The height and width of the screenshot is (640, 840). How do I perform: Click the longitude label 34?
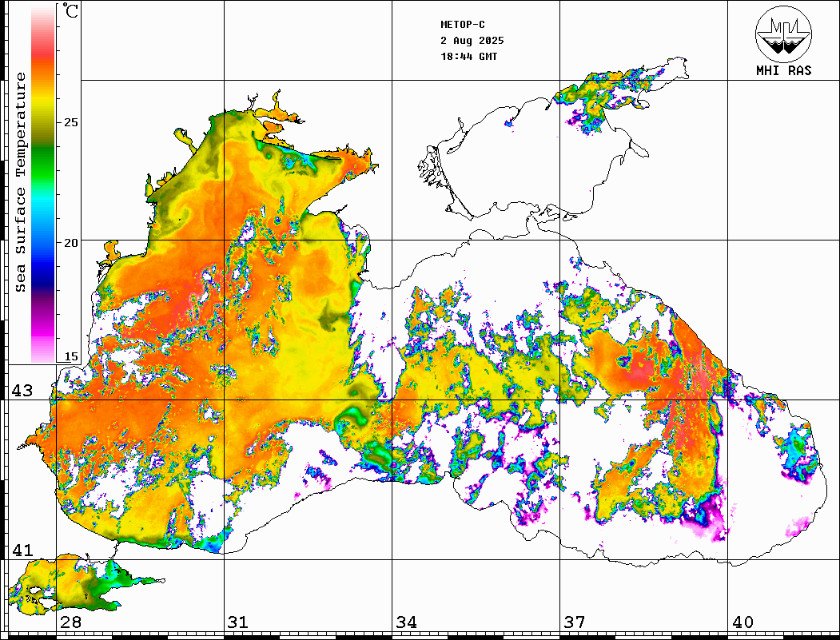407,622
